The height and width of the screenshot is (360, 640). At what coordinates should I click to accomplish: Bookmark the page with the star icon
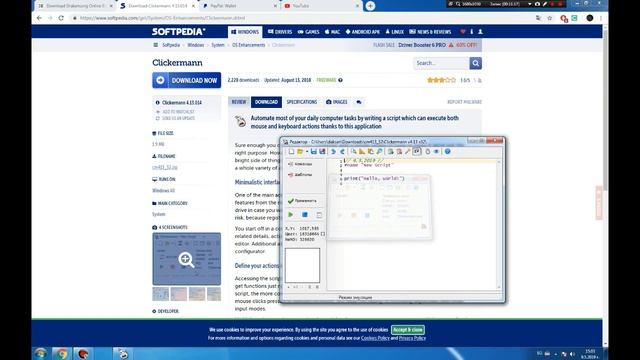pos(550,18)
